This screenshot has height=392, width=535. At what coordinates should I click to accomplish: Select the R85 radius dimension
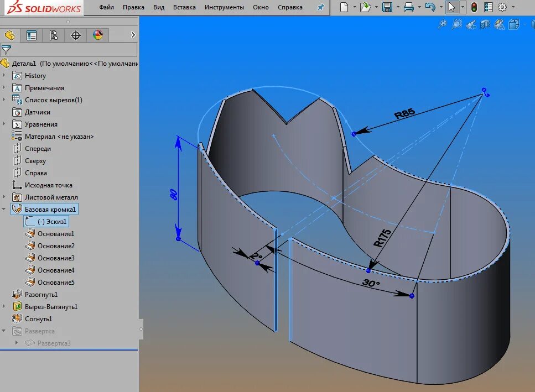tap(404, 113)
